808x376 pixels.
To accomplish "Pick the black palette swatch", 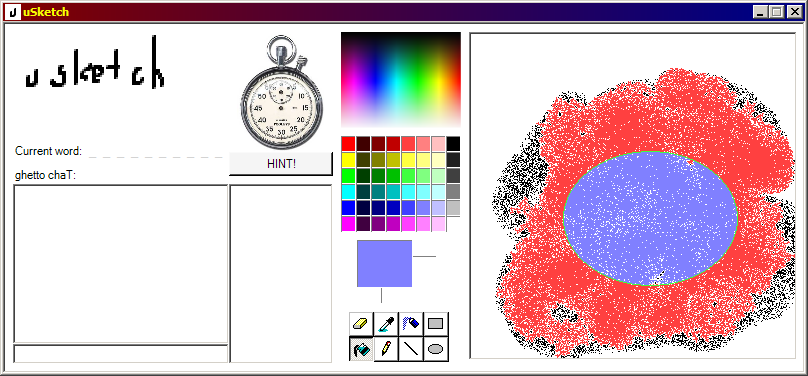I will (x=453, y=144).
